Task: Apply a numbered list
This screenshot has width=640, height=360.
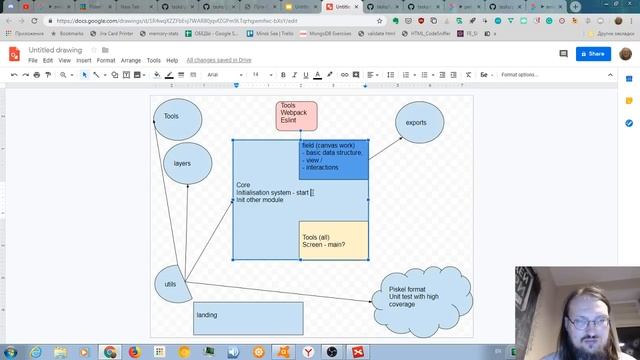Action: point(406,75)
